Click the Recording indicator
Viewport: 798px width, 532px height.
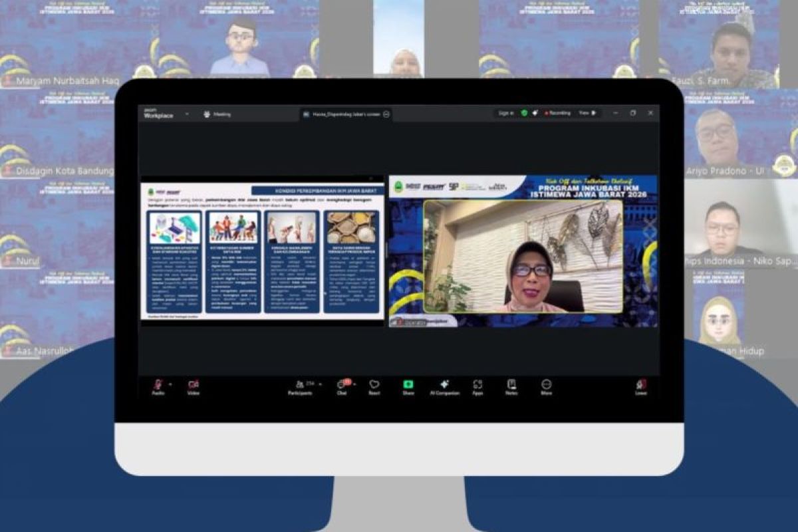pos(557,113)
